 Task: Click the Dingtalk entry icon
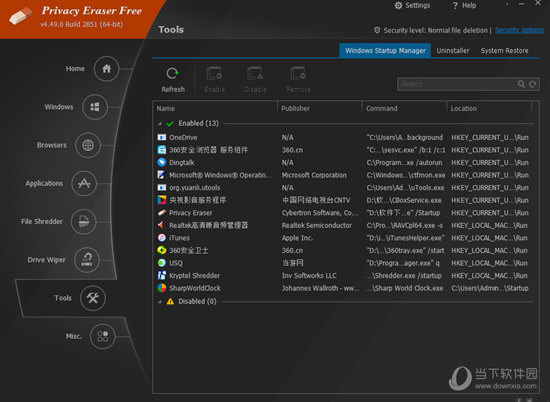162,162
